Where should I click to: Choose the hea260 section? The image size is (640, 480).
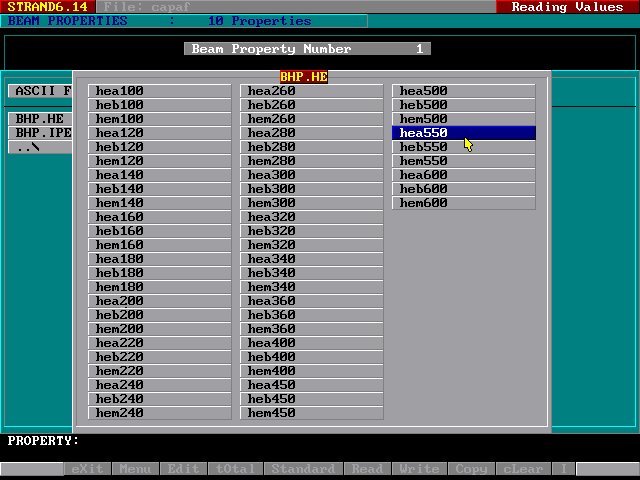[x=311, y=91]
